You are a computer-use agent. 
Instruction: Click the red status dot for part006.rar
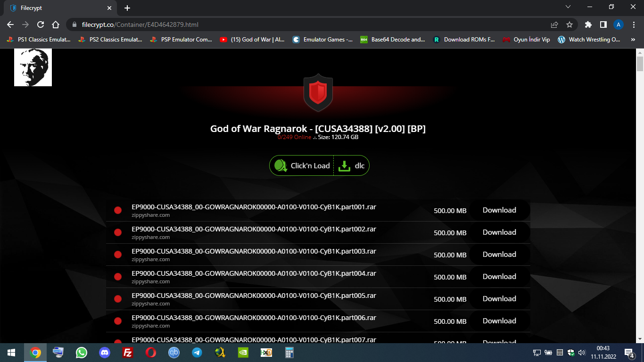click(118, 321)
